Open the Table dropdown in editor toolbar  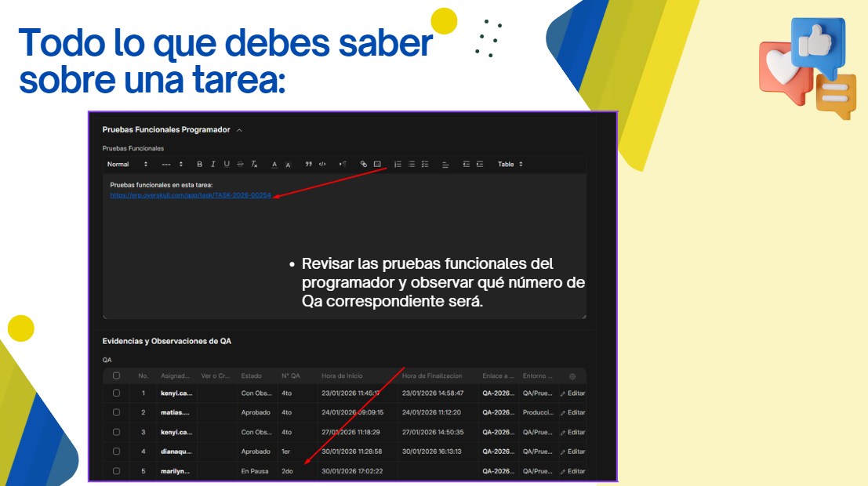coord(510,165)
